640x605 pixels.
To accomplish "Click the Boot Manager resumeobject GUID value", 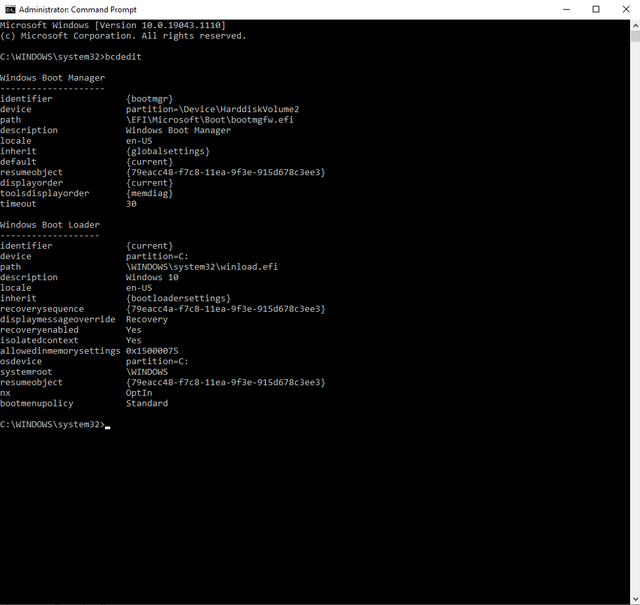I will pos(226,172).
